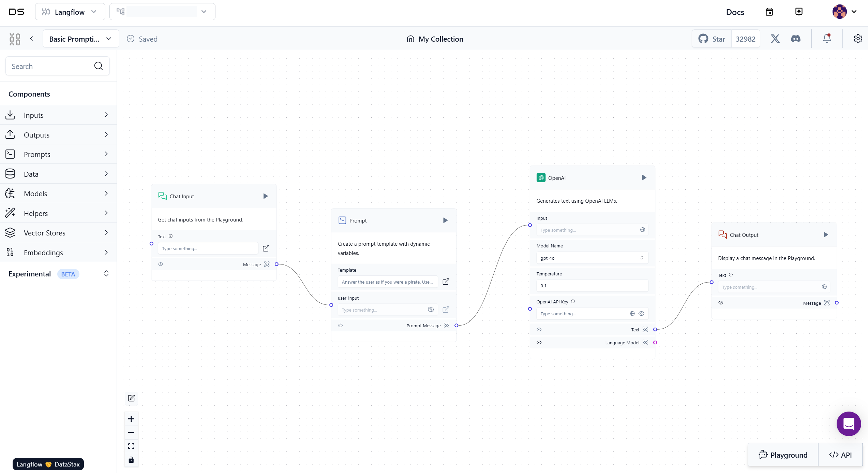Lock the canvas with the lock icon
The image size is (868, 473).
coord(131,460)
